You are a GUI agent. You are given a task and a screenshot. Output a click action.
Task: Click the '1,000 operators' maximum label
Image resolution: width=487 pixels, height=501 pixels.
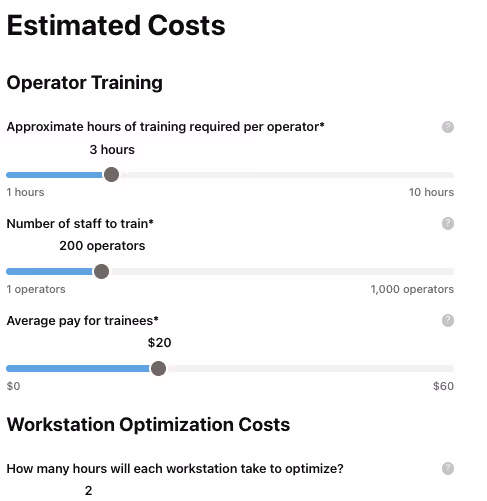[x=412, y=289]
